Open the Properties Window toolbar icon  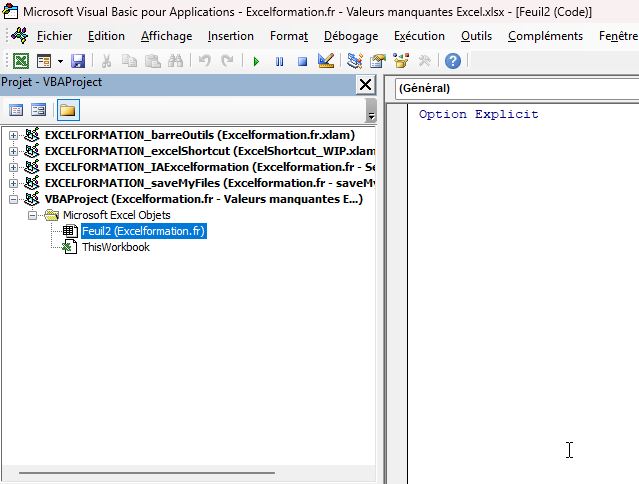pos(378,62)
